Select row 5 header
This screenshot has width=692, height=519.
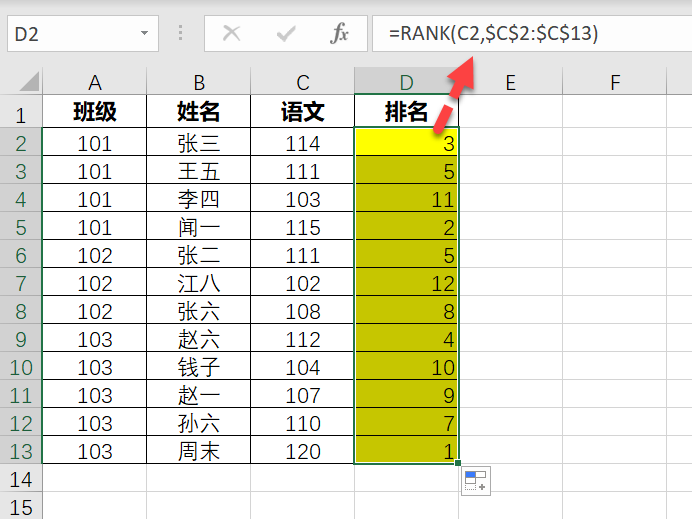click(21, 227)
